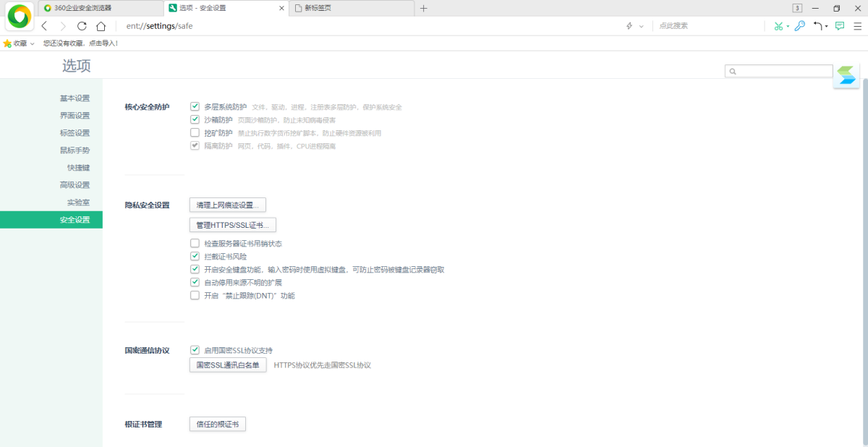Open the screenshot tool dropdown arrow
This screenshot has height=447, width=868.
click(788, 25)
